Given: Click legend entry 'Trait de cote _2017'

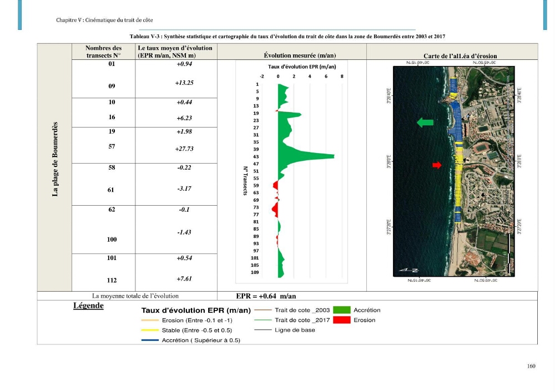Looking at the screenshot, I should (x=302, y=320).
